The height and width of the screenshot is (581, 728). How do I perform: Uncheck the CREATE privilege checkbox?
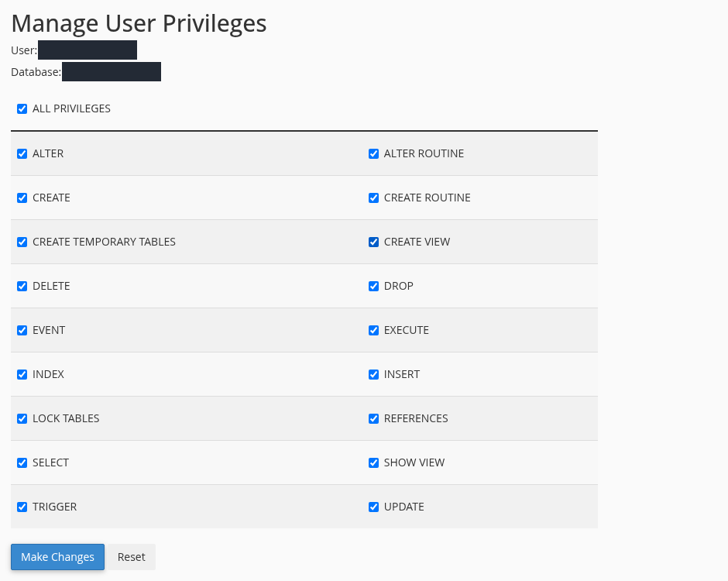click(x=22, y=198)
